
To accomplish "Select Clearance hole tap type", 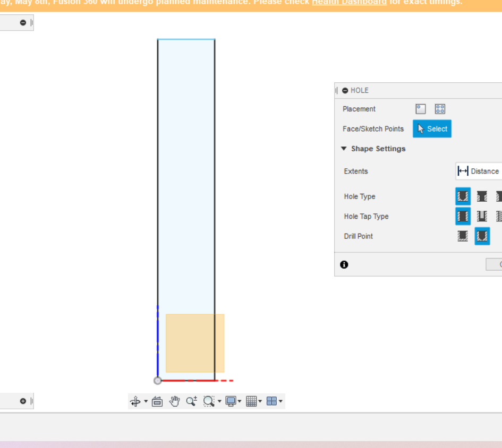I will 482,216.
